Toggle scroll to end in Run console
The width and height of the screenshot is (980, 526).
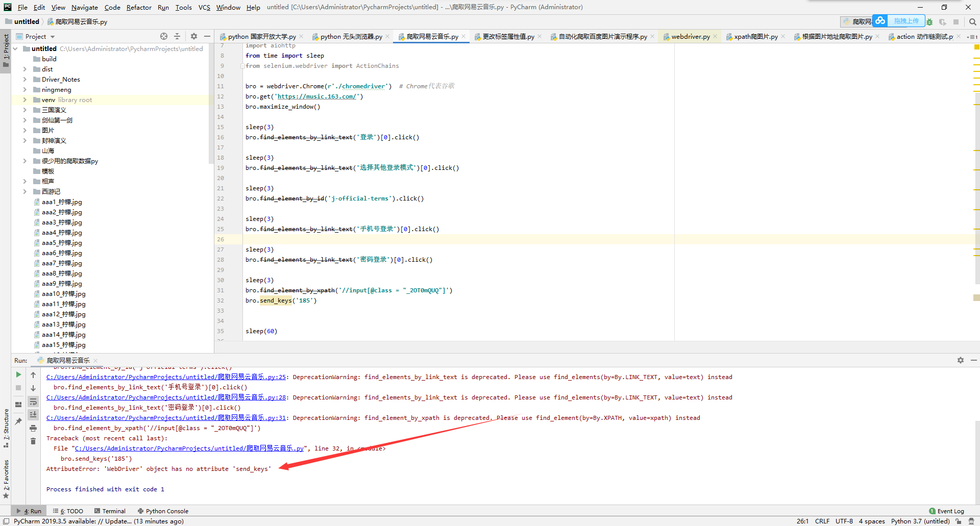[33, 415]
